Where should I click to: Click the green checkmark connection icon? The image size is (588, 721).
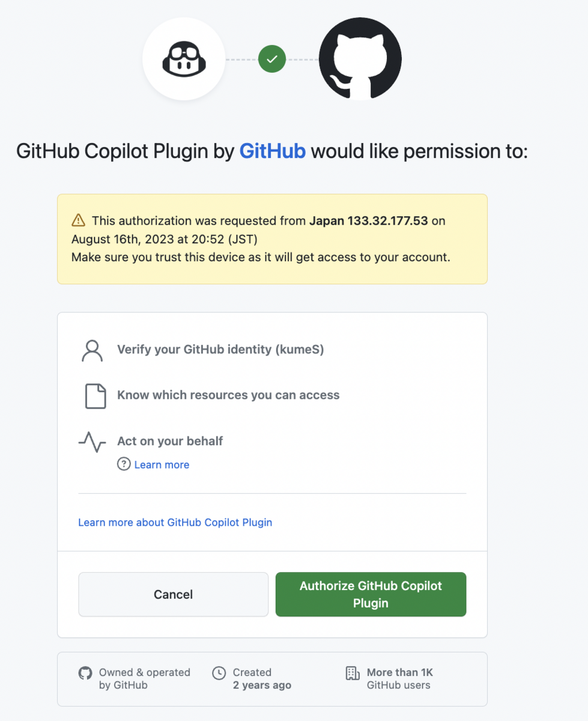pos(272,59)
